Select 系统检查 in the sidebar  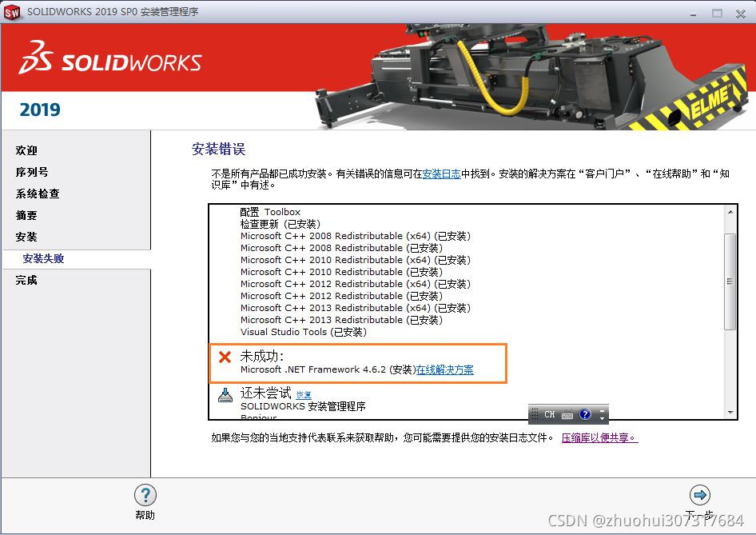point(38,194)
